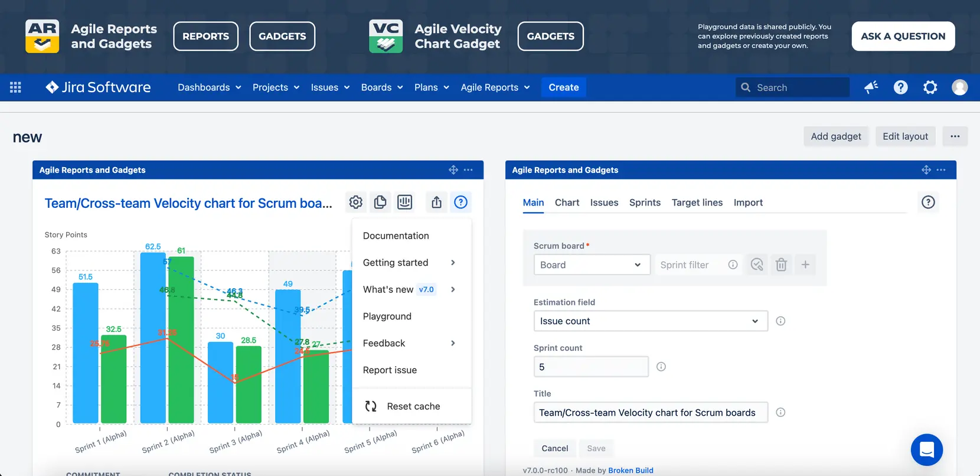Viewport: 980px width, 476px height.
Task: Toggle the chart help question icon
Action: click(460, 203)
